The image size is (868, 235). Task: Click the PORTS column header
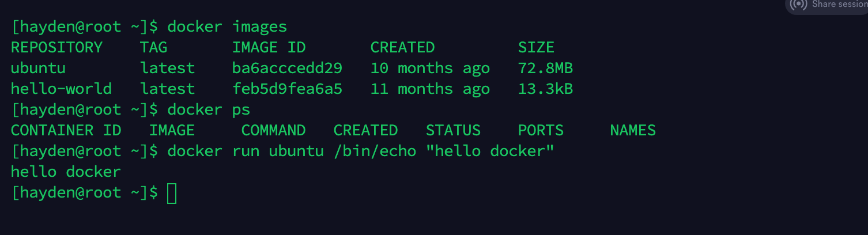541,131
